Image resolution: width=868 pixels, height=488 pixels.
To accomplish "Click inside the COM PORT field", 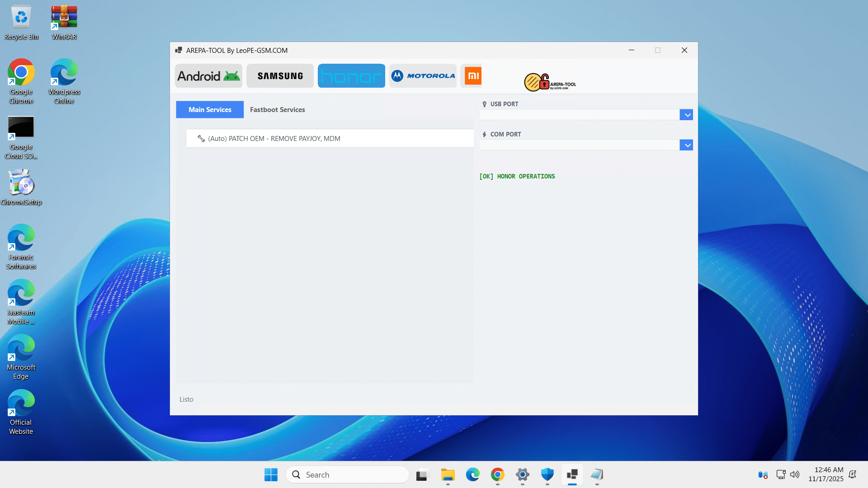I will pos(579,145).
